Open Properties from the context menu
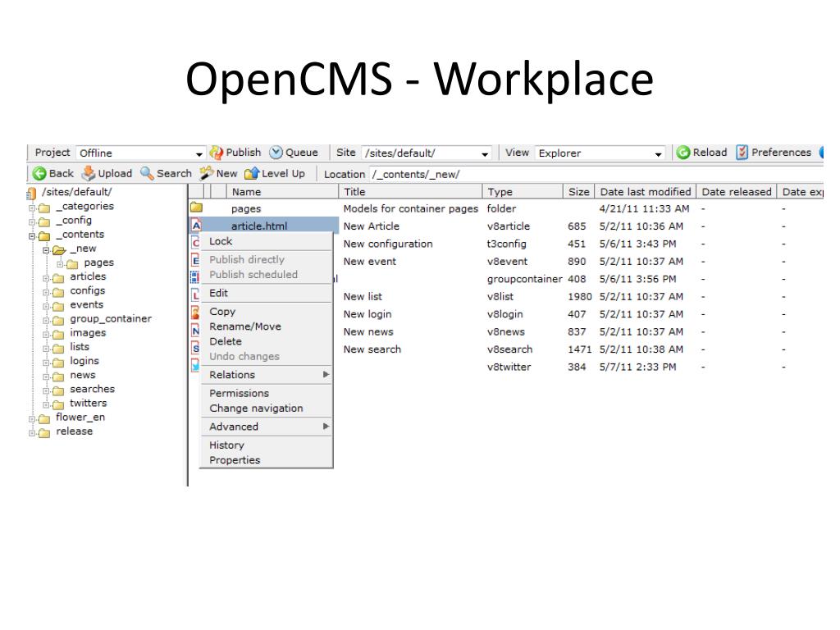Image resolution: width=840 pixels, height=630 pixels. pos(267,460)
